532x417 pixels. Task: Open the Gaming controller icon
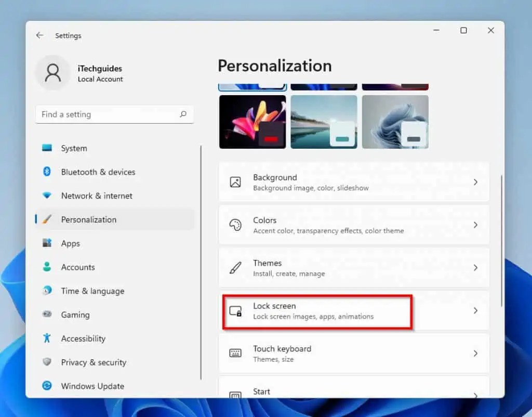click(x=48, y=315)
